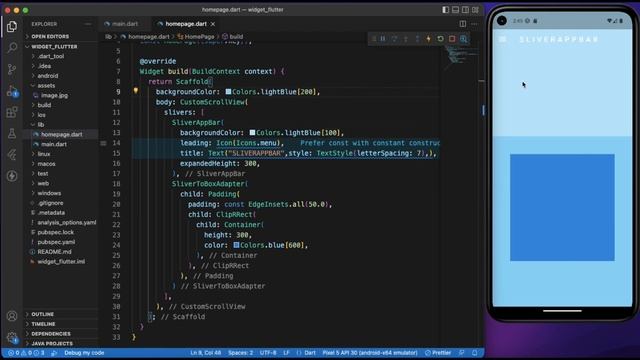This screenshot has width=640, height=360.
Task: Open editor more actions menu
Action: 474,24
